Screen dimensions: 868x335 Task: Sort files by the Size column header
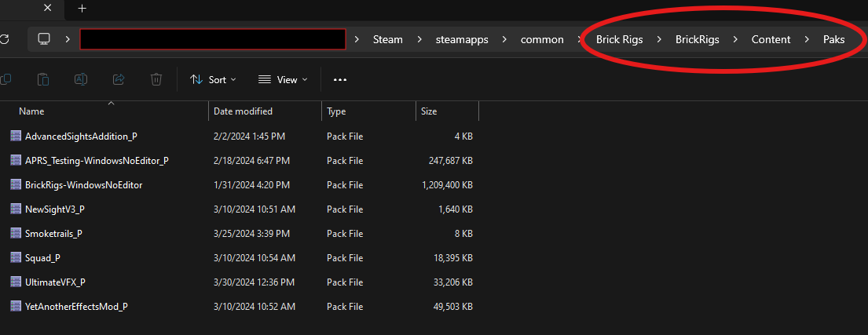pyautogui.click(x=429, y=111)
